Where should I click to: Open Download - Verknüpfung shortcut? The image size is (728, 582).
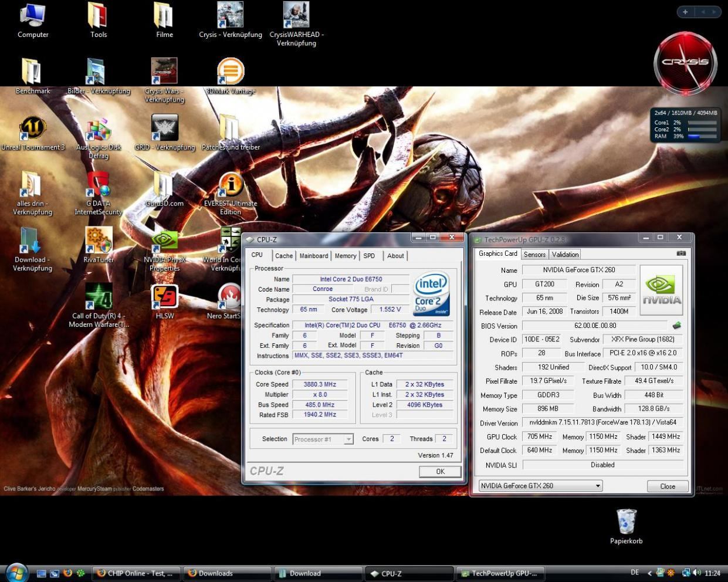click(33, 249)
